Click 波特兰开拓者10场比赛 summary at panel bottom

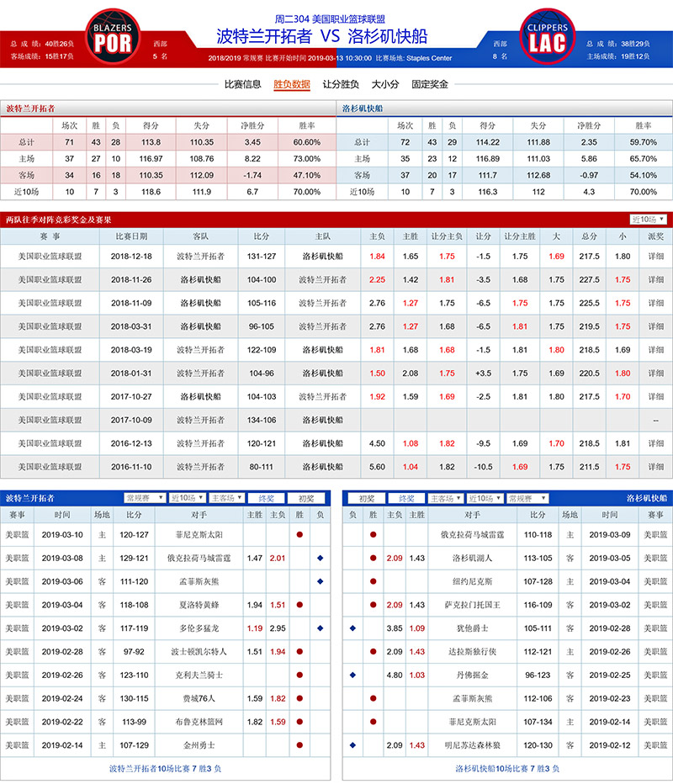coord(165,769)
